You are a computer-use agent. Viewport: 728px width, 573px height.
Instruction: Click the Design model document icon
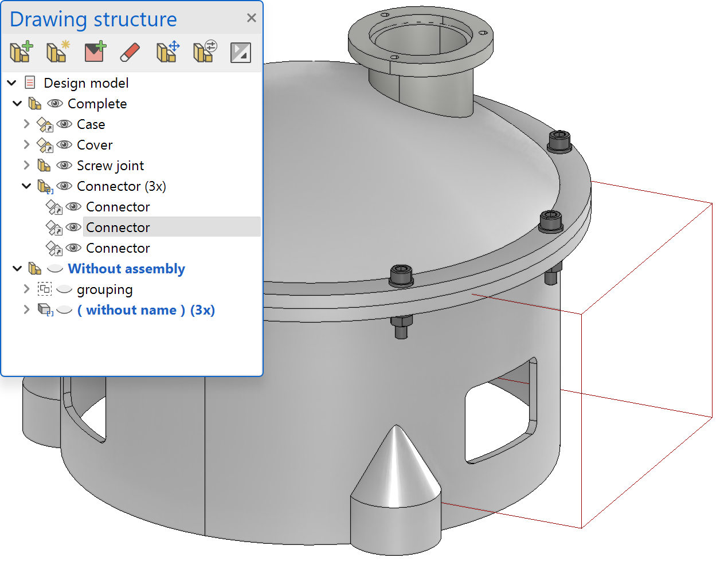pyautogui.click(x=30, y=83)
